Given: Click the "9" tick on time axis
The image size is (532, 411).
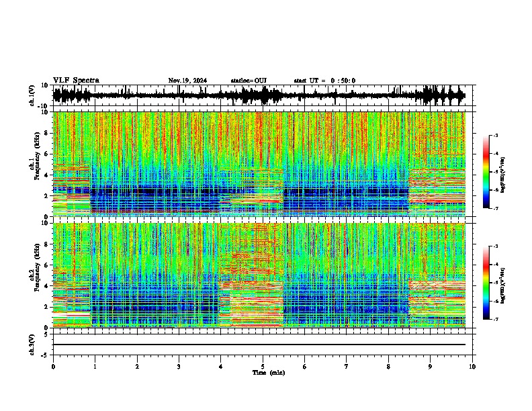Looking at the screenshot, I should click(430, 367).
